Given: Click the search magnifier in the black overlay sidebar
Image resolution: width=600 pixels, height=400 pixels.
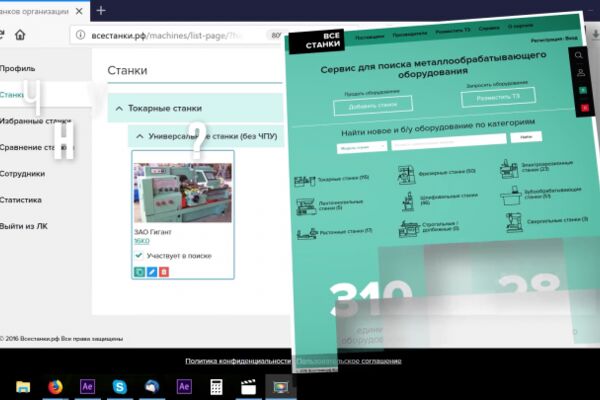Looking at the screenshot, I should [x=578, y=56].
